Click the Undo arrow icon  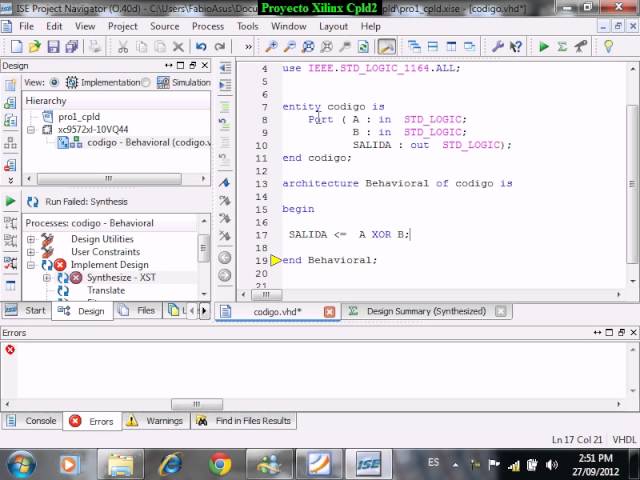pos(201,47)
